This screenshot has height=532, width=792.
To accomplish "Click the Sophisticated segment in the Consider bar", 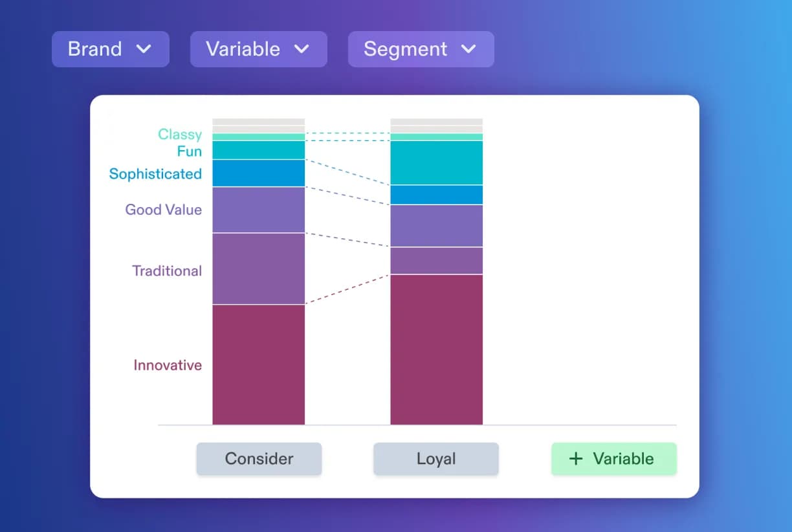I will pyautogui.click(x=258, y=172).
